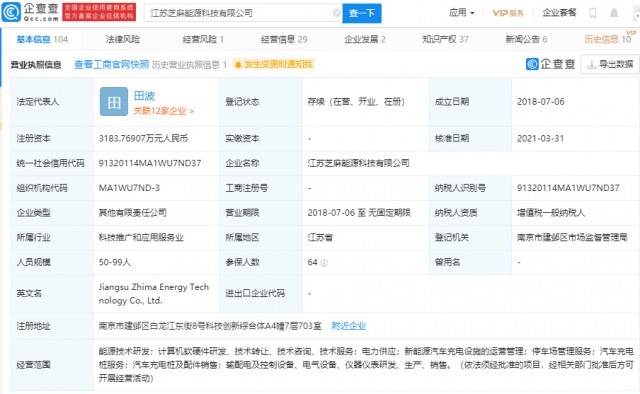
Task: Open 附近企业 link
Action: click(x=349, y=326)
